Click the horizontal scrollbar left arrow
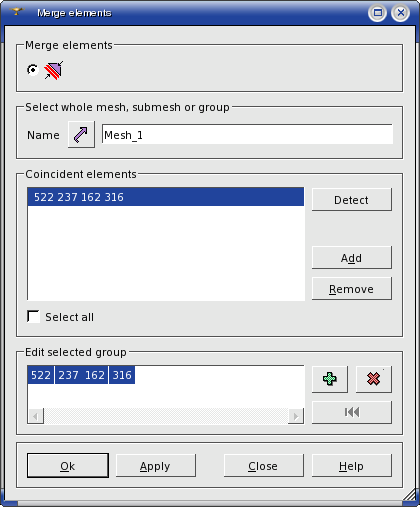Image resolution: width=420 pixels, height=507 pixels. [36, 416]
